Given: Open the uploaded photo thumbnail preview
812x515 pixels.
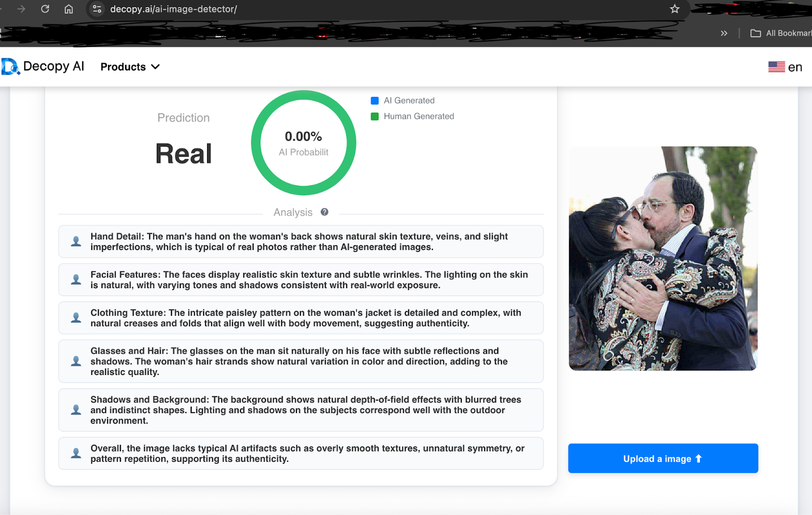Looking at the screenshot, I should pyautogui.click(x=663, y=258).
